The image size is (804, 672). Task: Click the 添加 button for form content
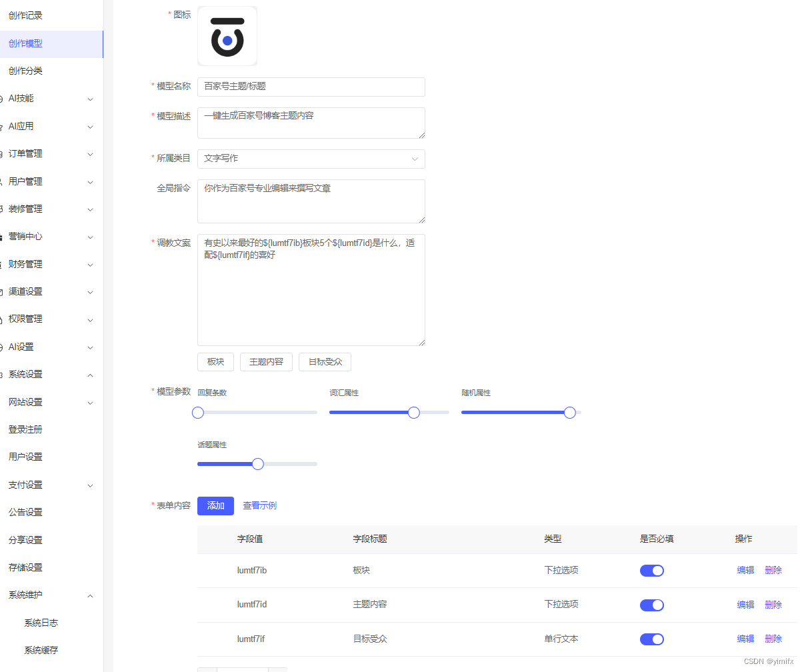coord(215,506)
